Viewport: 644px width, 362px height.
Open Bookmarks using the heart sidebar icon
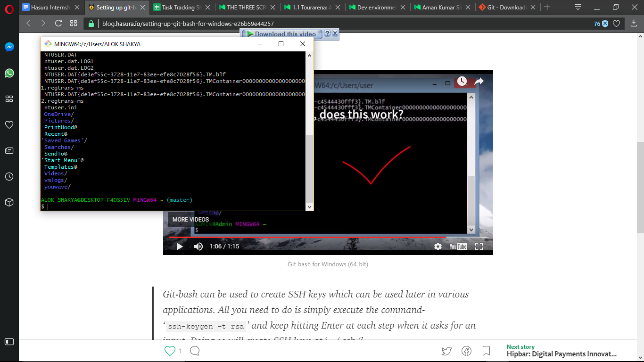click(x=9, y=124)
